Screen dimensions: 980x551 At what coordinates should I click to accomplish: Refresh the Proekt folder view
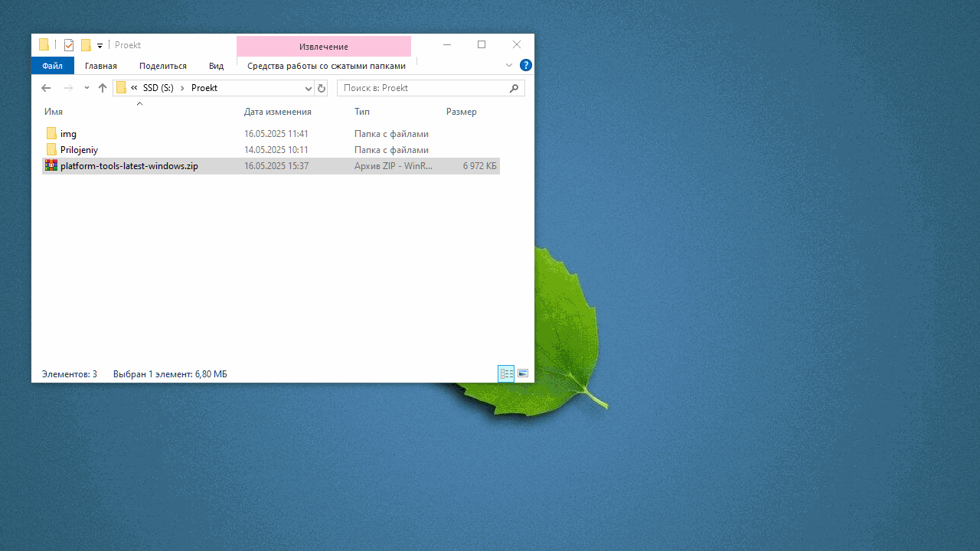(x=322, y=88)
